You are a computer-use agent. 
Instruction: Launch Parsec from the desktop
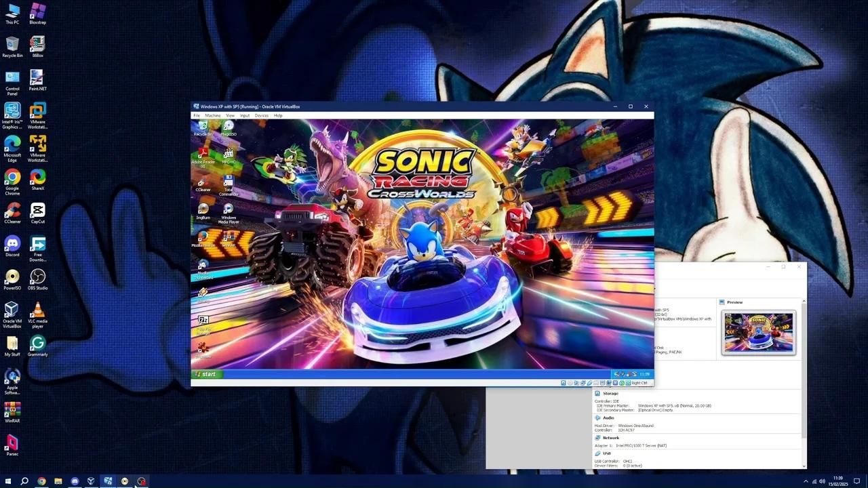12,446
